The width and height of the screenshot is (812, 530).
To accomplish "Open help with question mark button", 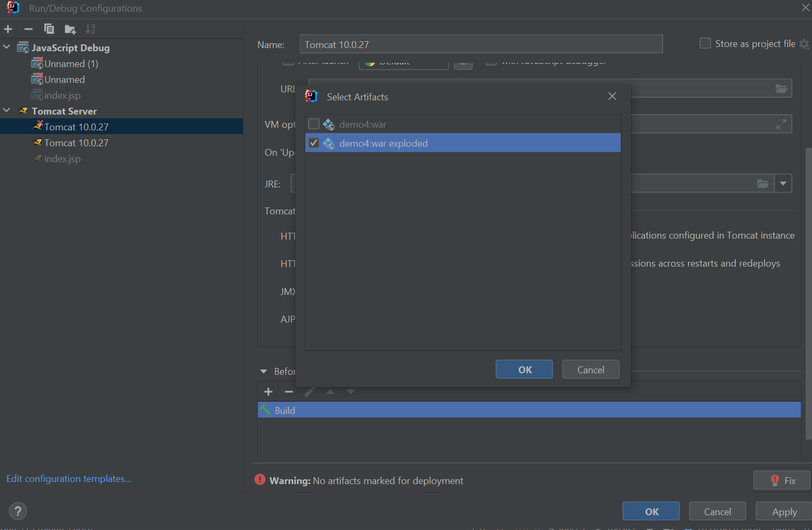I will 18,511.
